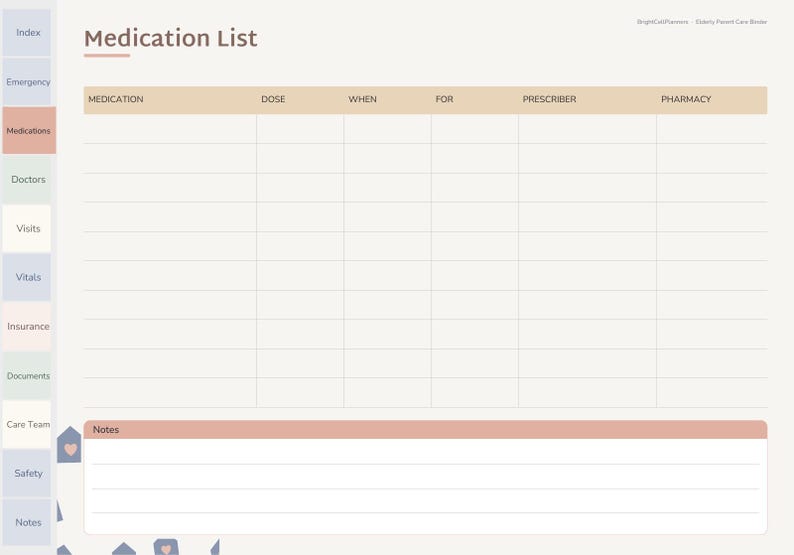Switch to the Safety tab
Screen dimensions: 794x555
point(27,473)
